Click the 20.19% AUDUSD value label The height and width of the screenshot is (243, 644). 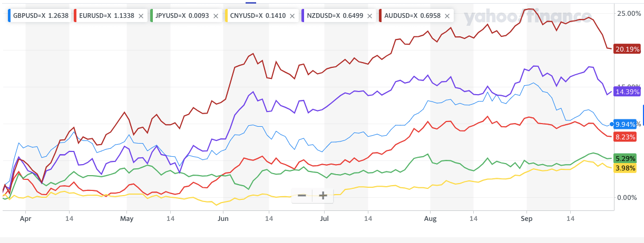pos(627,49)
